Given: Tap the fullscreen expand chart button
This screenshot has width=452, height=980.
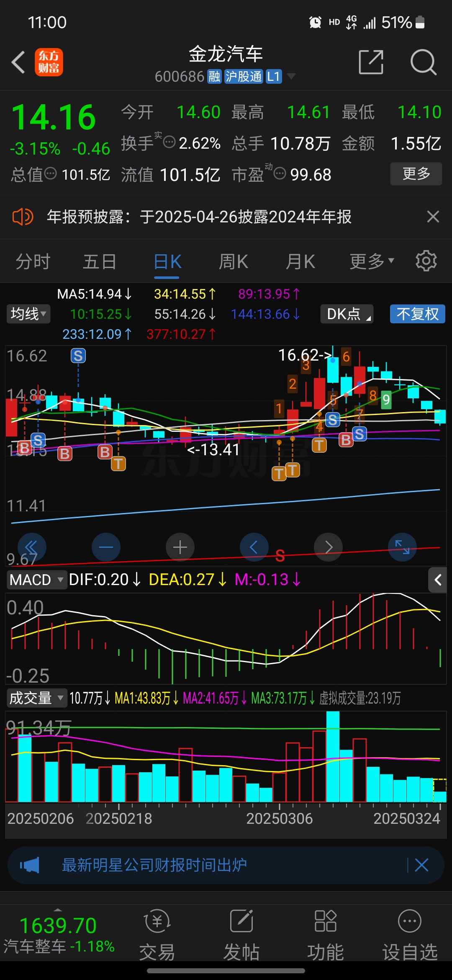Looking at the screenshot, I should (402, 547).
